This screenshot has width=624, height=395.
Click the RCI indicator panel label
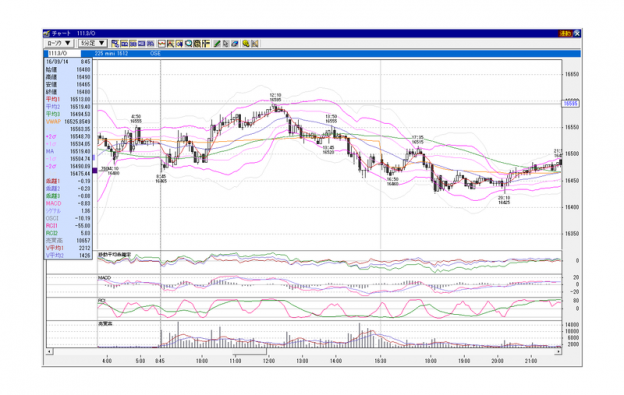[102, 300]
